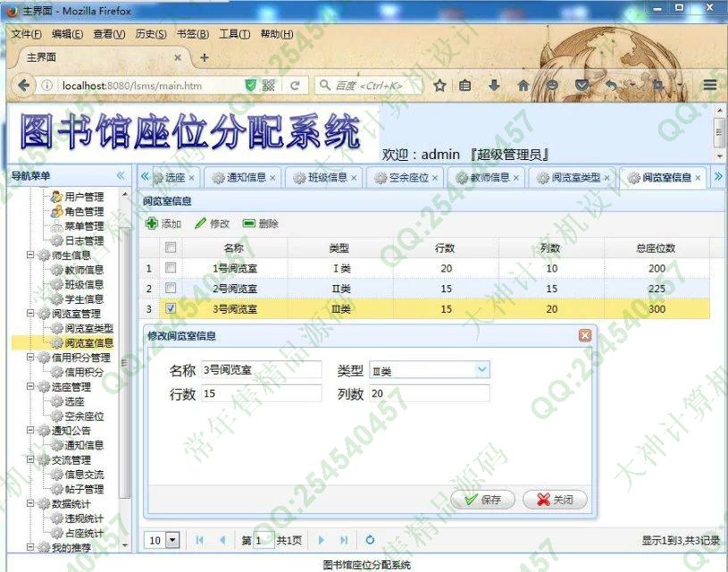Open the 历史(S) menu
Screen dimensions: 728x572
coord(151,34)
